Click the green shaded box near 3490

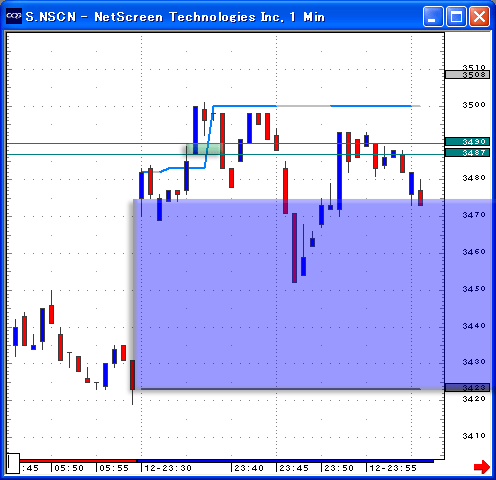click(204, 149)
